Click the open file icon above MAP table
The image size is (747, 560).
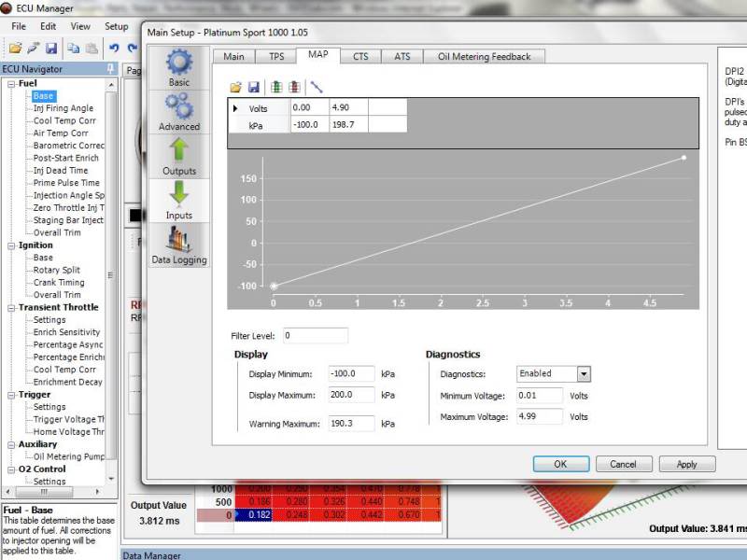point(236,87)
